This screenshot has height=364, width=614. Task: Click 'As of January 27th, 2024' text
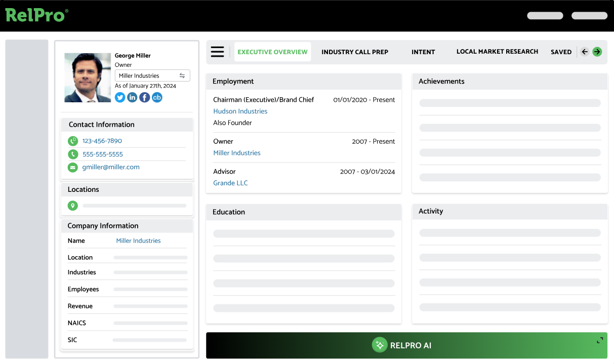click(145, 86)
